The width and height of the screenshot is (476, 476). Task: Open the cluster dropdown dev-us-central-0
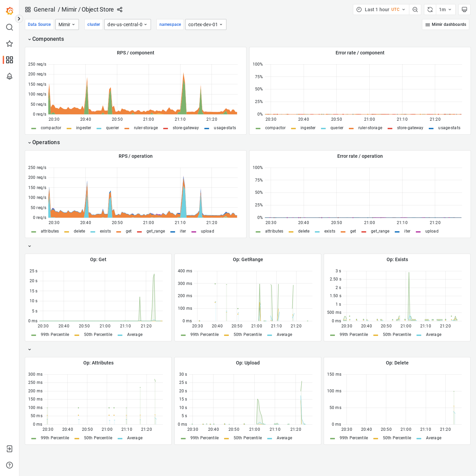[x=128, y=24]
